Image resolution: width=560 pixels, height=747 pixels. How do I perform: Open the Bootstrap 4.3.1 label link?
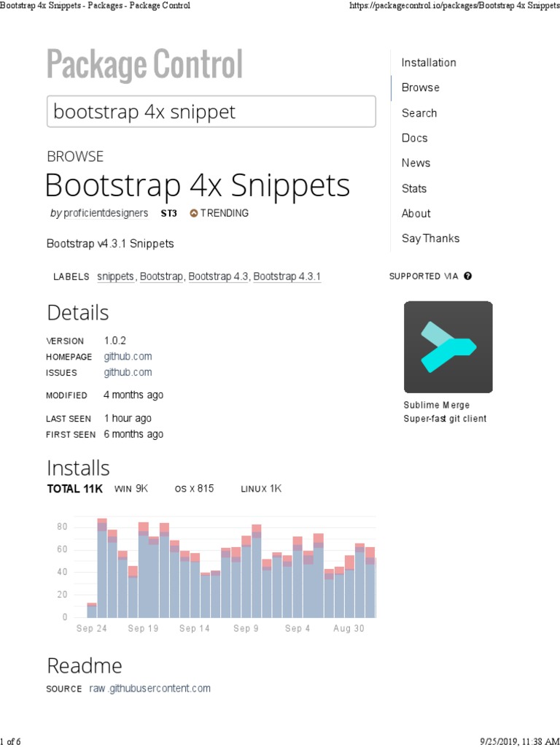tap(287, 277)
